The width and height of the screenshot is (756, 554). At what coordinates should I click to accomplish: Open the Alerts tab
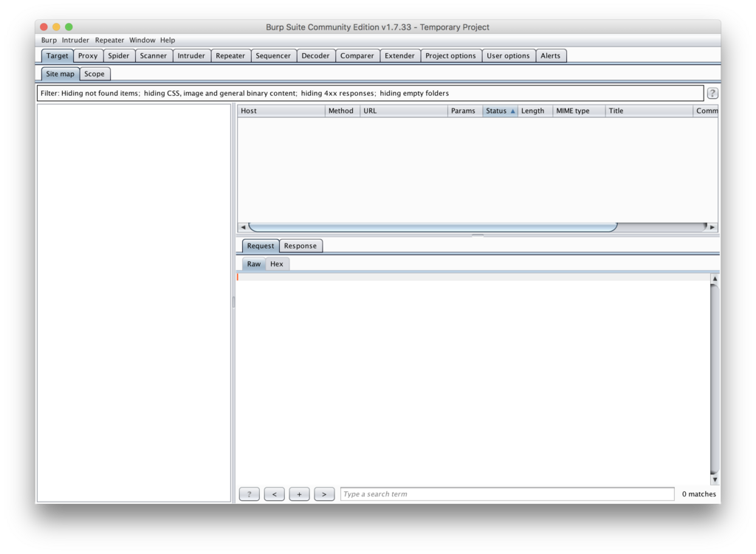(551, 56)
